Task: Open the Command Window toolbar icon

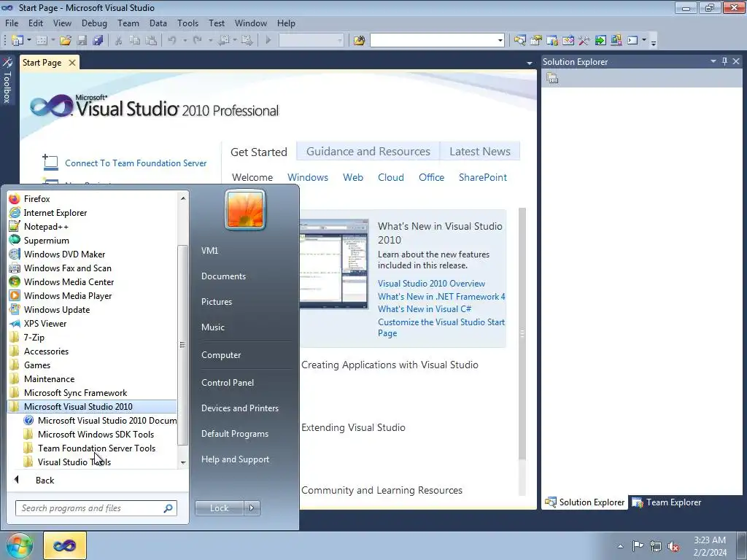Action: (632, 41)
